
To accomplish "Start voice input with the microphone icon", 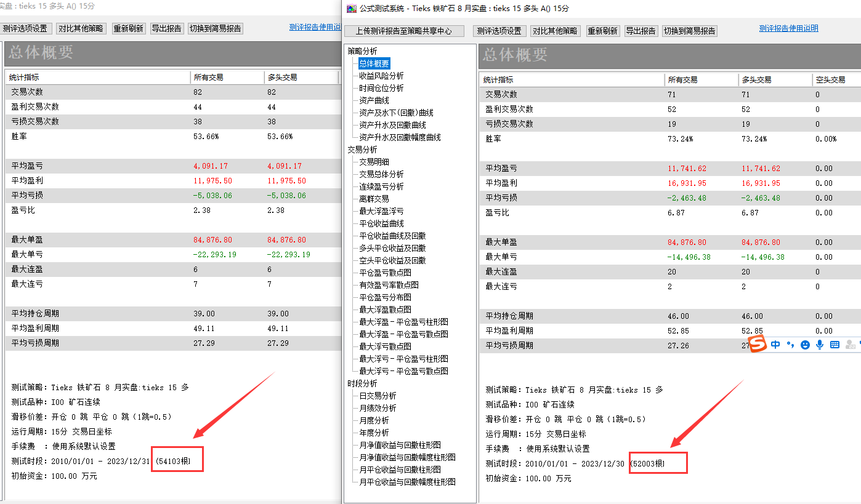I will 820,345.
